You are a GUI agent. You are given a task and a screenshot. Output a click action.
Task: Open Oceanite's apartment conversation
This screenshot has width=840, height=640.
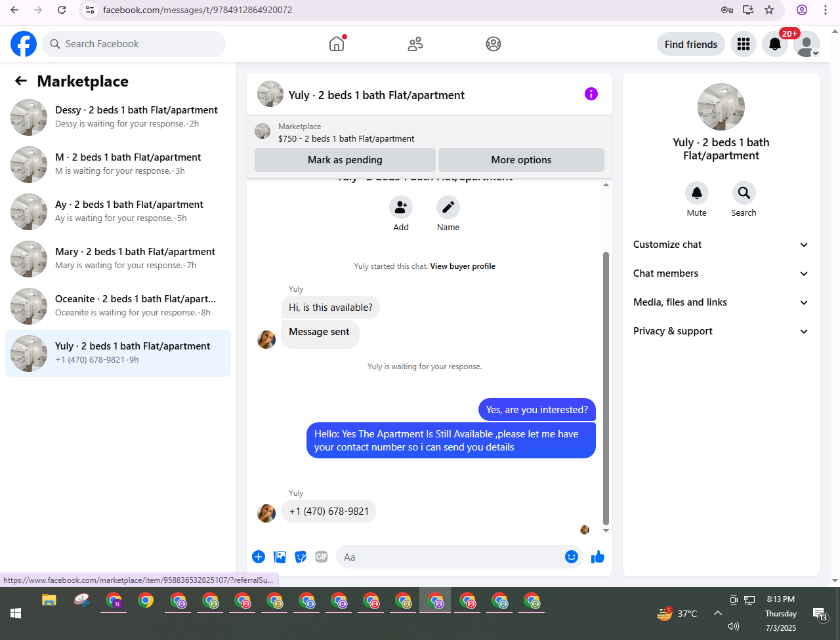click(118, 306)
